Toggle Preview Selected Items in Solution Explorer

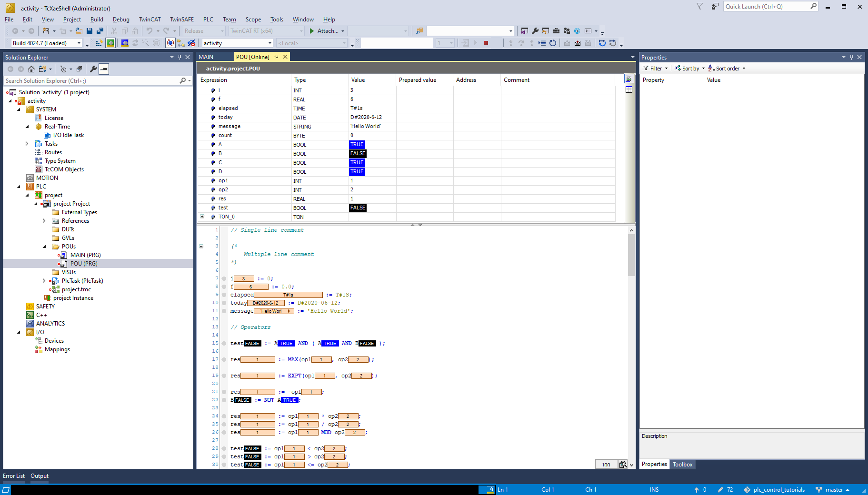[104, 69]
